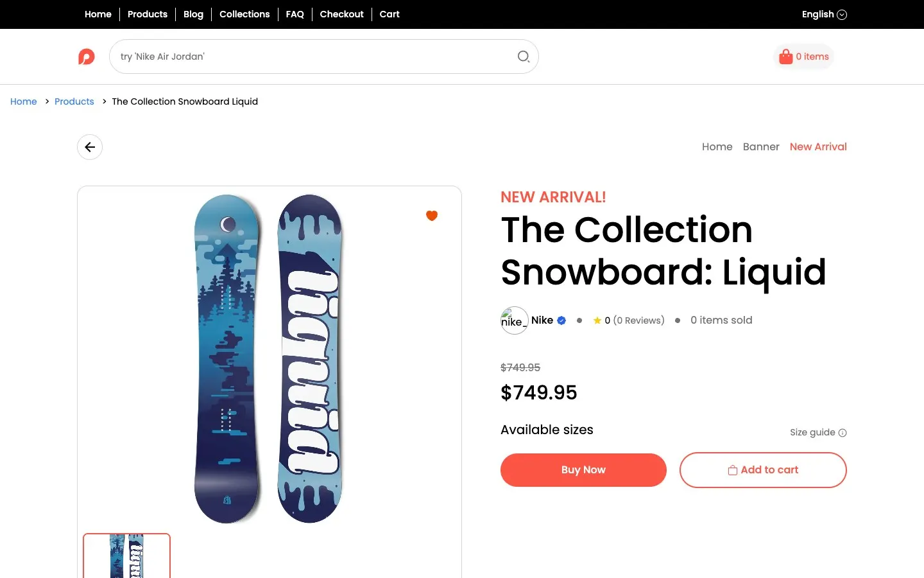Click the Add to cart button

click(763, 470)
